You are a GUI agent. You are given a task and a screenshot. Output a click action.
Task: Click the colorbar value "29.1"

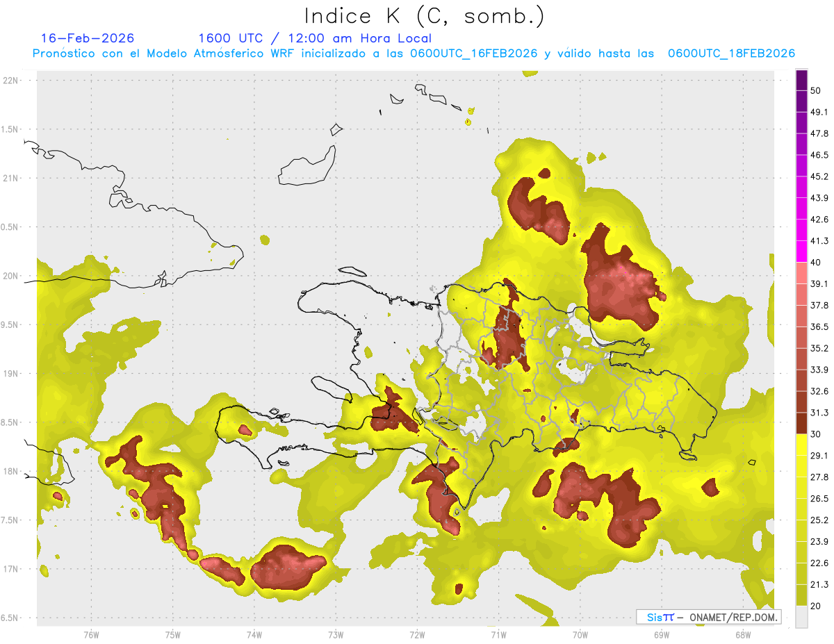[819, 456]
